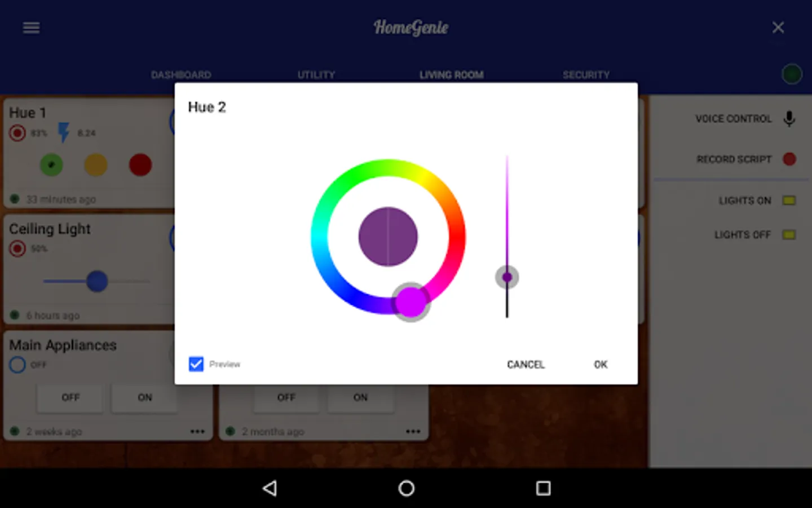
Task: Toggle Main Appliances status circle
Action: tap(17, 365)
